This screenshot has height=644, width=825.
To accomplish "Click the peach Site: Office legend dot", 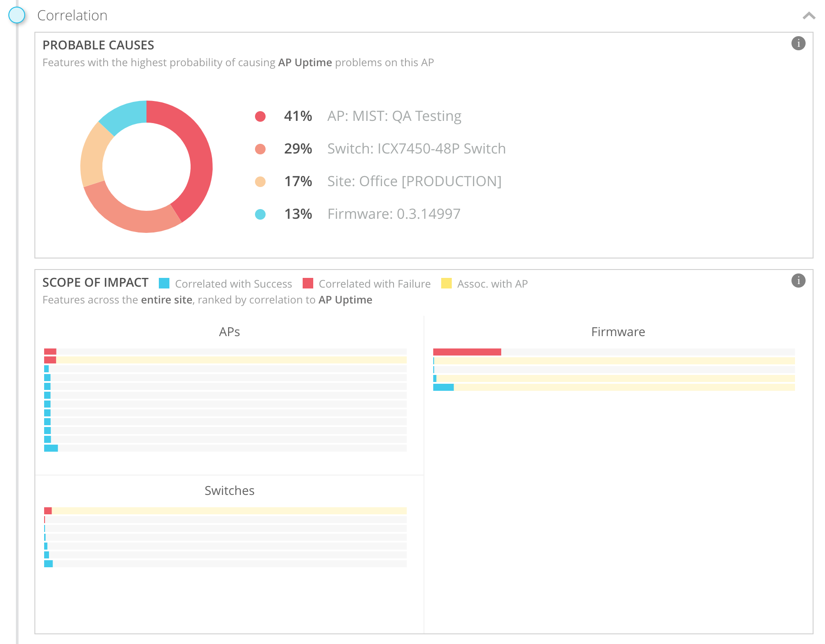I will (260, 182).
